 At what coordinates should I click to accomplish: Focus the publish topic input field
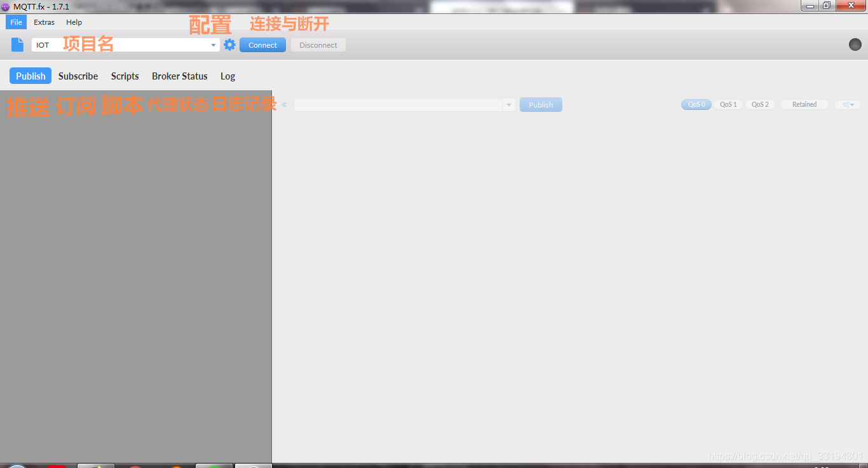[398, 105]
